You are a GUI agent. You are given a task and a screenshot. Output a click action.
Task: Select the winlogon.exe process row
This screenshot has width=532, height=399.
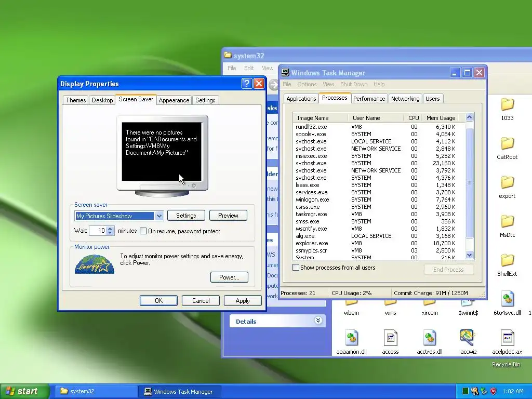(375, 199)
